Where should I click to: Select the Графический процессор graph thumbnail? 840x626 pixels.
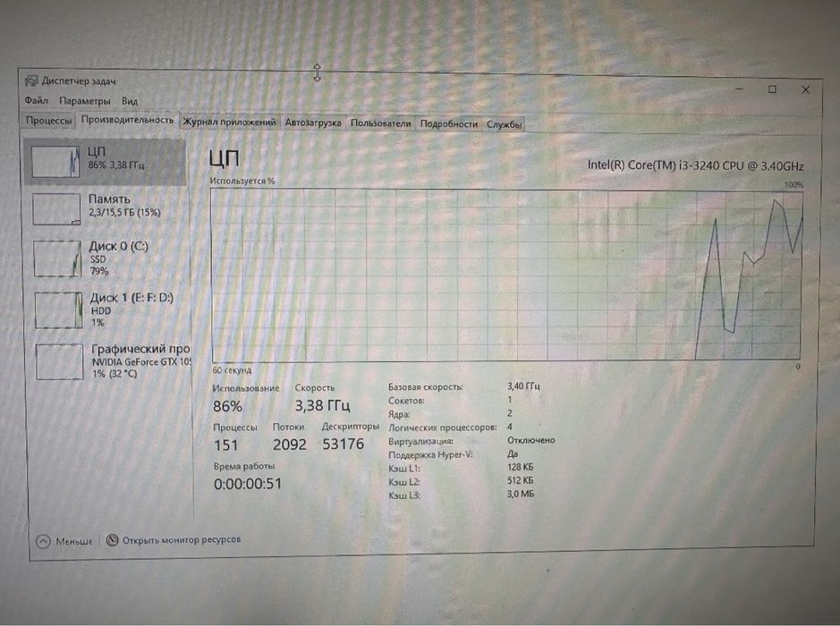coord(59,361)
